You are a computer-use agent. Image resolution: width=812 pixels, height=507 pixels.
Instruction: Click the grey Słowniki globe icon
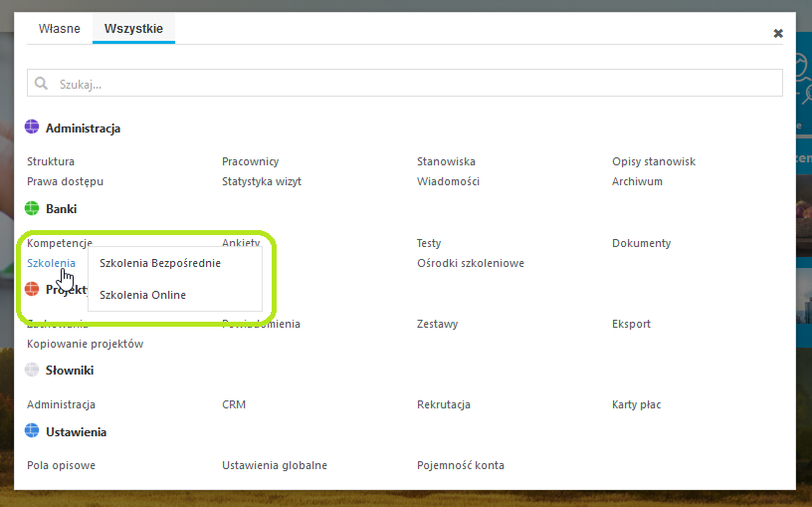[x=32, y=370]
